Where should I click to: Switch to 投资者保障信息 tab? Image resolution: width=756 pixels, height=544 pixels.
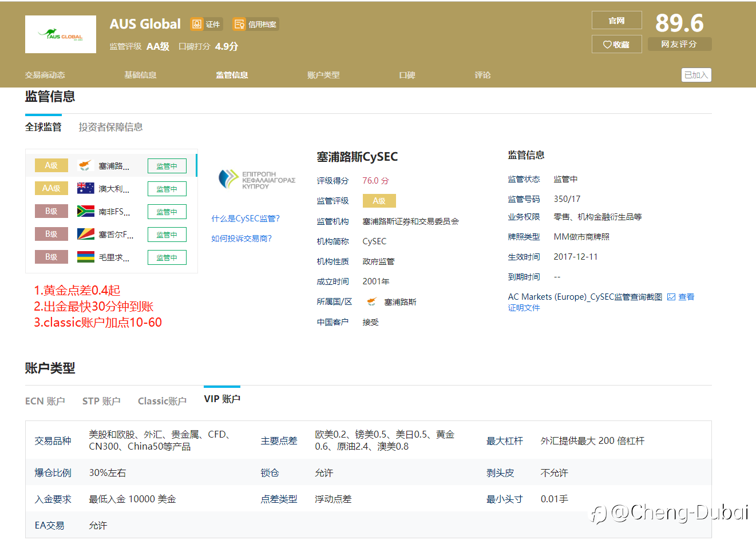coord(110,127)
